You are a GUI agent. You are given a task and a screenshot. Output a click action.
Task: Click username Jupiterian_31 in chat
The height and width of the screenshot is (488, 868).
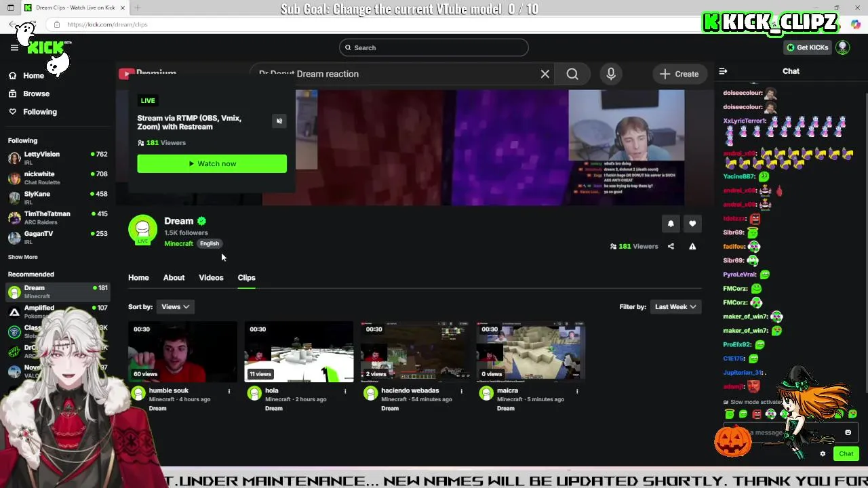(x=743, y=373)
